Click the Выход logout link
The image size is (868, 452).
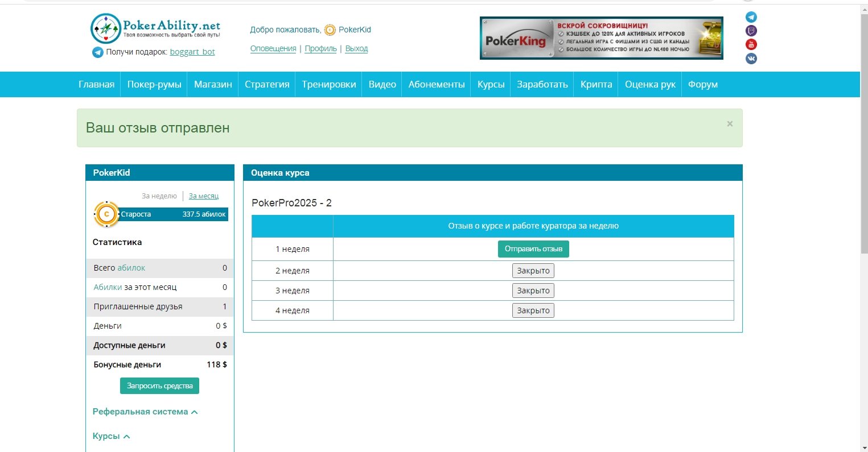pyautogui.click(x=356, y=49)
